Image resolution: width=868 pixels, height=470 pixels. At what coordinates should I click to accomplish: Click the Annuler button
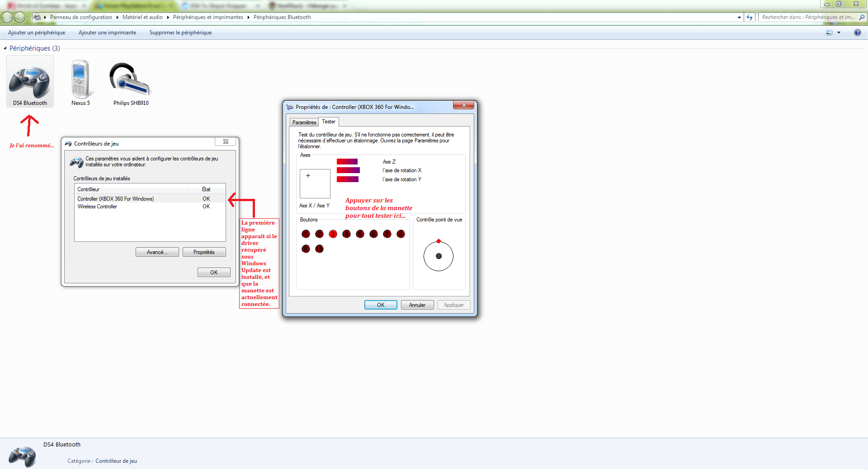click(x=417, y=305)
